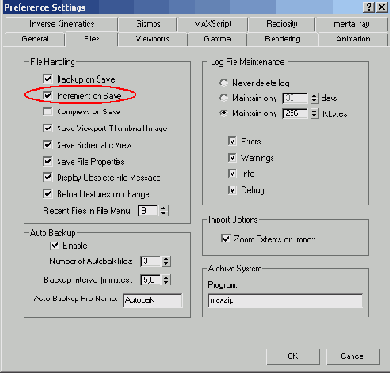Toggle the Debug log checkbox
Viewport: 390px width, 373px height.
232,190
